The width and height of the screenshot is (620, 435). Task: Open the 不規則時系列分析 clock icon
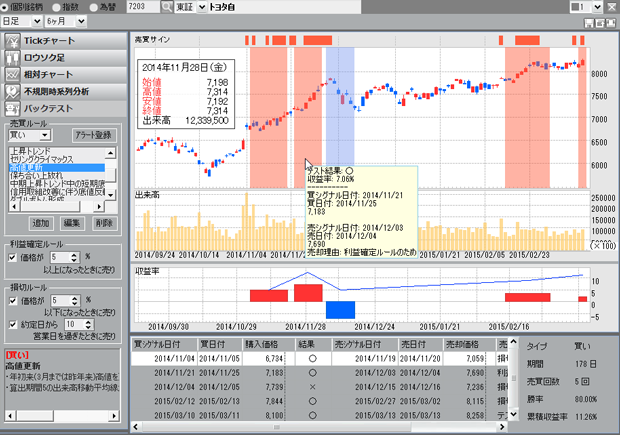click(x=12, y=92)
